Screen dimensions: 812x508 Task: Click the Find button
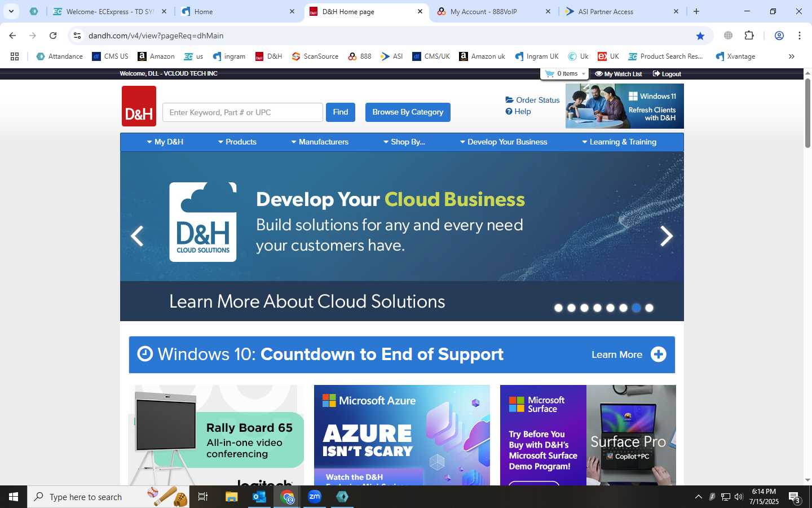pos(341,112)
